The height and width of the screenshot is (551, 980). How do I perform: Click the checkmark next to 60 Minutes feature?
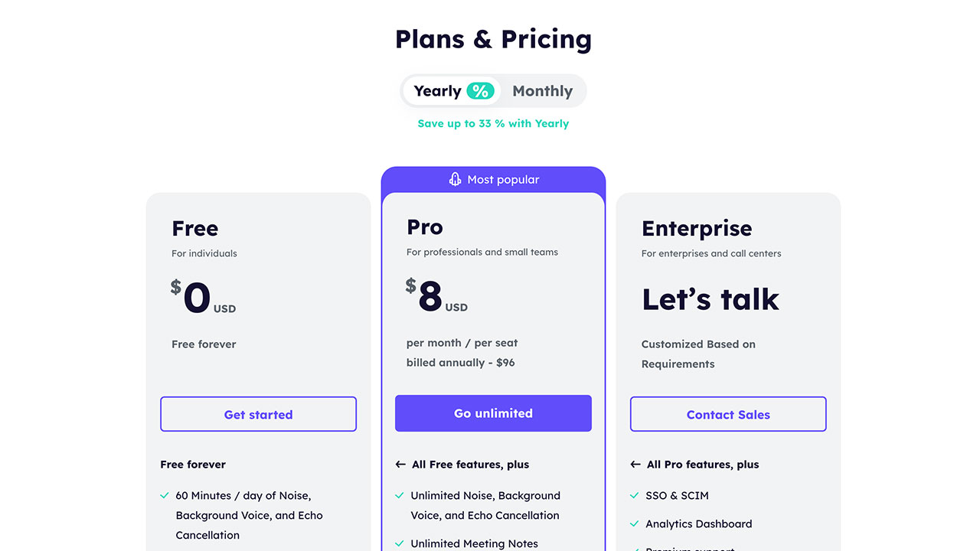[165, 496]
